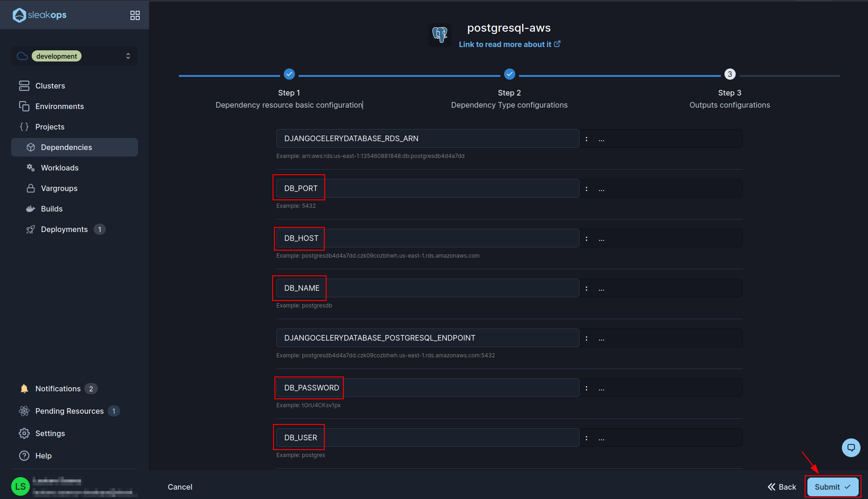Viewport: 868px width, 499px height.
Task: Click the Projects braces icon
Action: [x=24, y=127]
